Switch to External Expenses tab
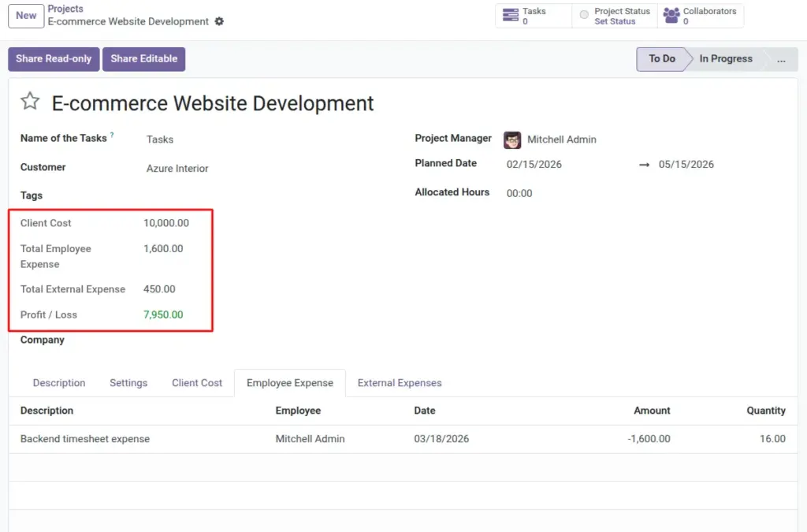Screen dimensions: 807x532 400,383
